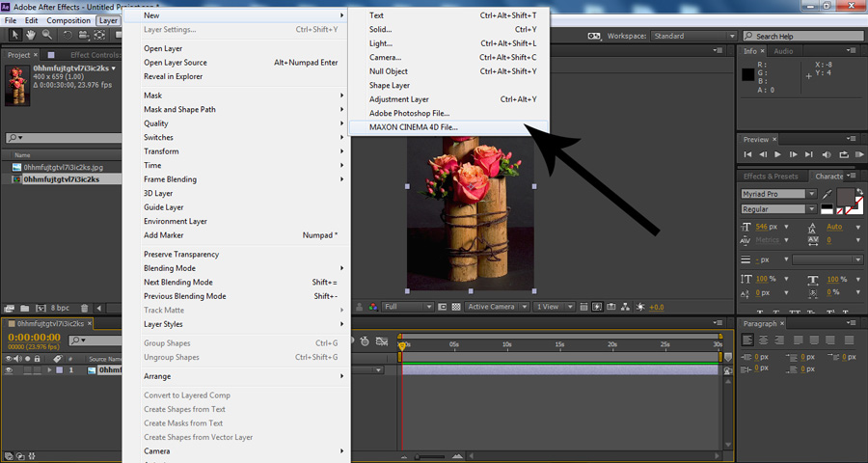Click show channel RGB icon in viewer
The width and height of the screenshot is (868, 463).
(x=373, y=307)
